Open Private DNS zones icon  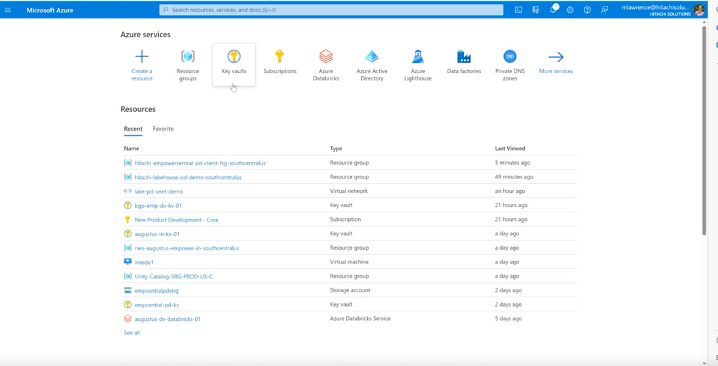[x=510, y=56]
